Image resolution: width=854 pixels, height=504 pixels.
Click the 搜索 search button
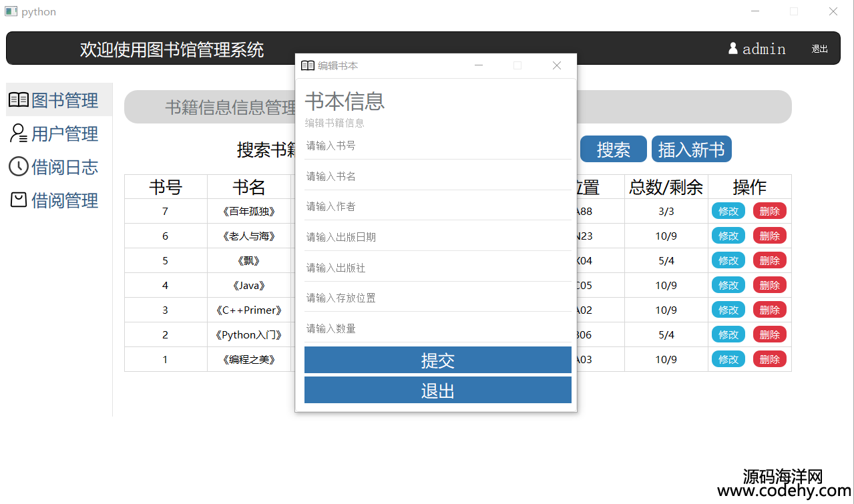click(x=613, y=150)
